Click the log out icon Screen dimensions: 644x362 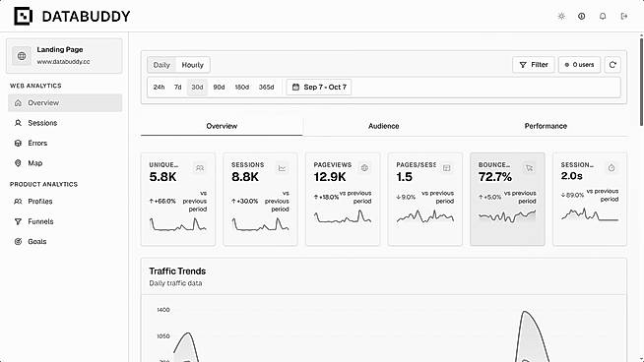(624, 17)
